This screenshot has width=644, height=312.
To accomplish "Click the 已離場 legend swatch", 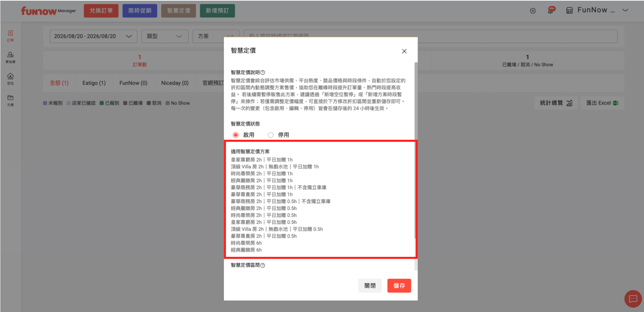I will [125, 103].
